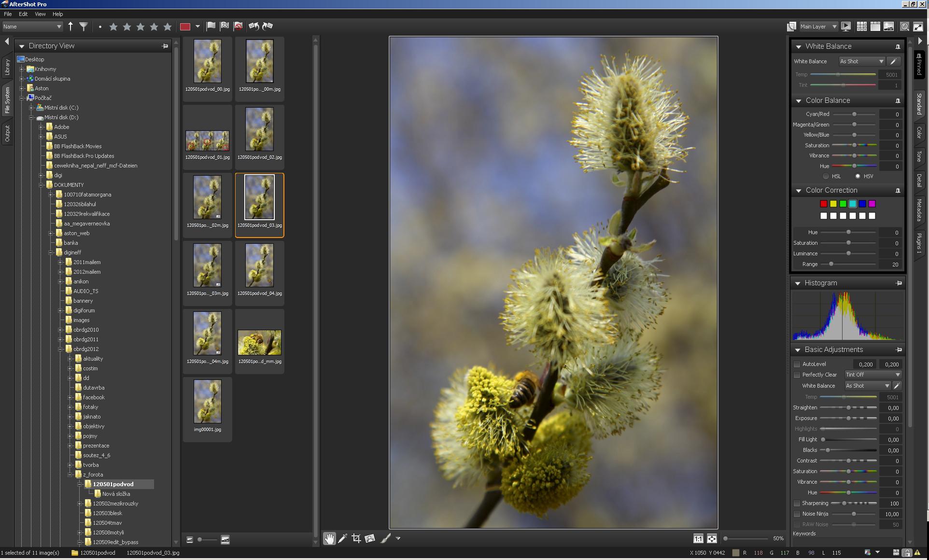929x560 pixels.
Task: Flag image as rejected
Action: point(225,27)
